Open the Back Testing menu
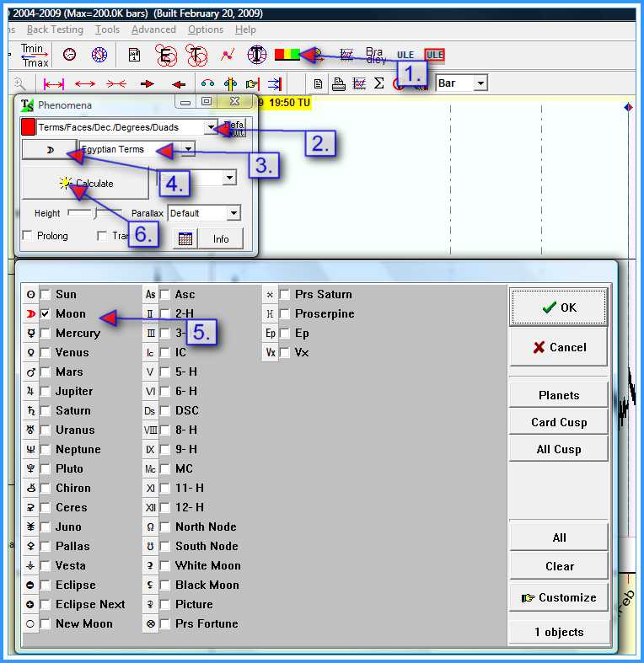This screenshot has width=644, height=663. [55, 29]
